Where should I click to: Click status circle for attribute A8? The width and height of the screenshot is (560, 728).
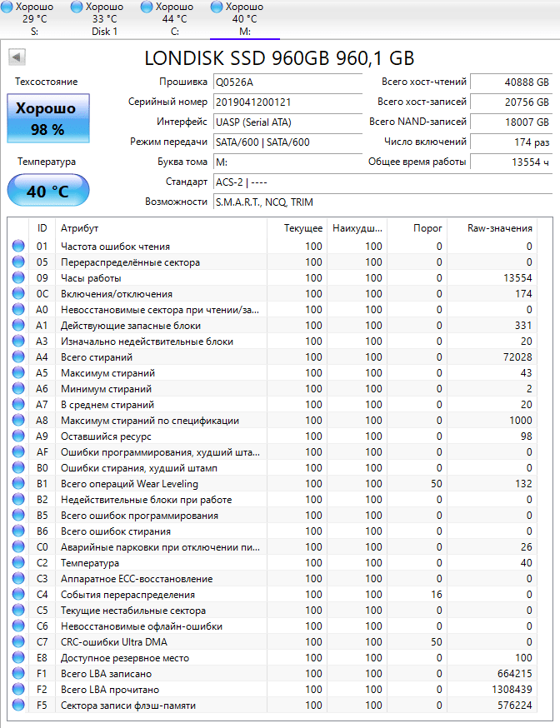point(18,420)
